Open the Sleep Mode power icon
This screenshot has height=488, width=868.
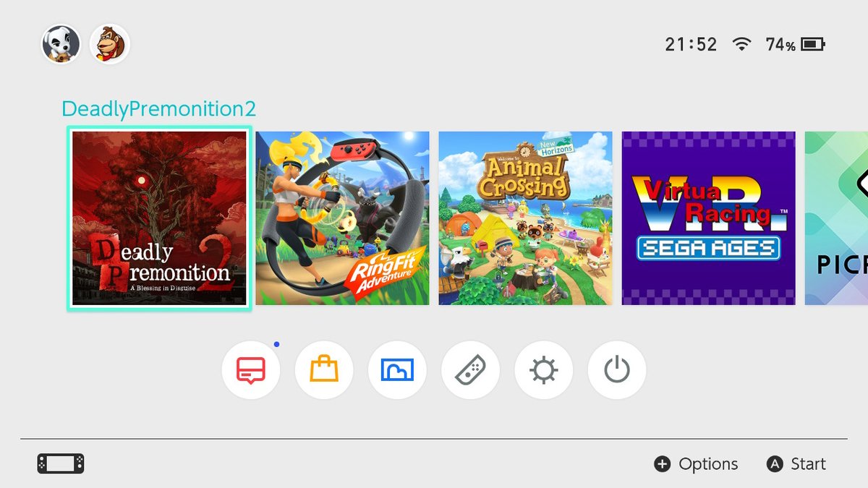pyautogui.click(x=616, y=371)
